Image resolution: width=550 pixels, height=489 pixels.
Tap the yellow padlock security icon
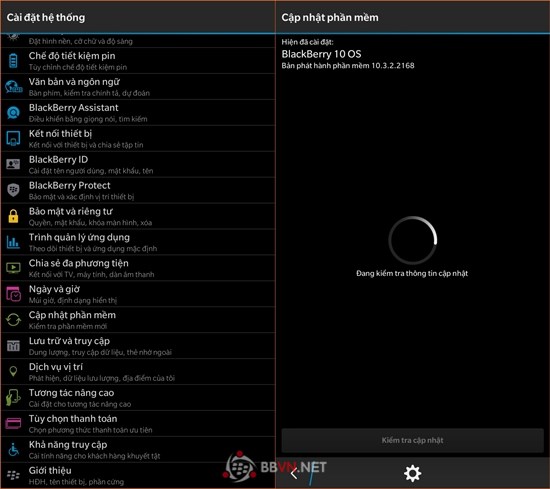[13, 216]
